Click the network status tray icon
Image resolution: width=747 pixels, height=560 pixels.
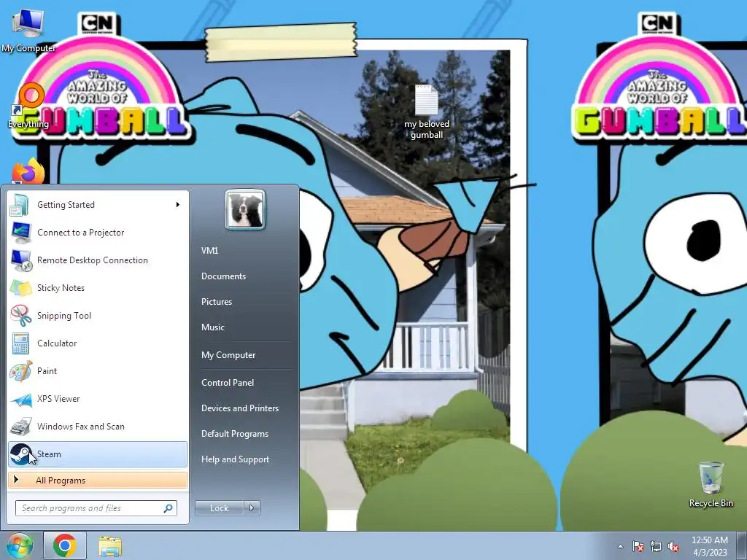pos(656,546)
